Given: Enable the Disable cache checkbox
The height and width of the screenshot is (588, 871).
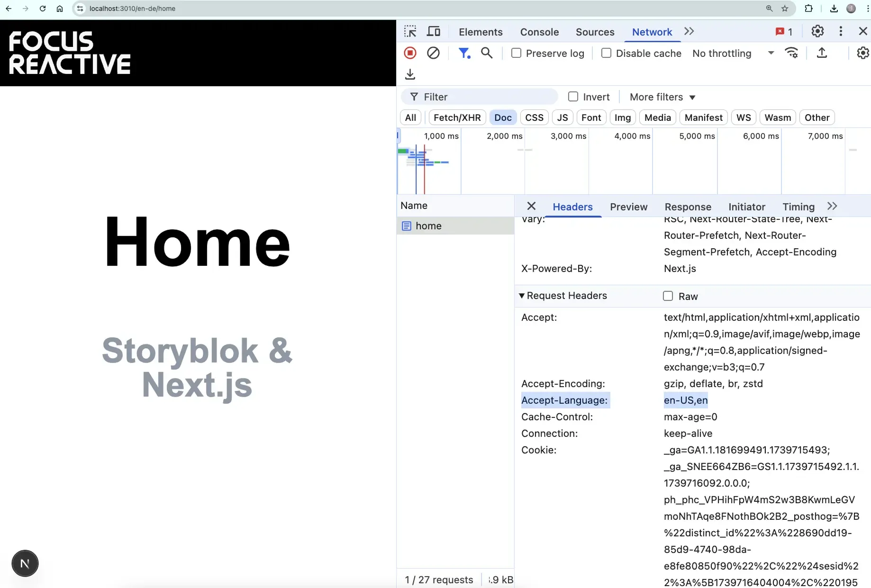Looking at the screenshot, I should (x=606, y=53).
